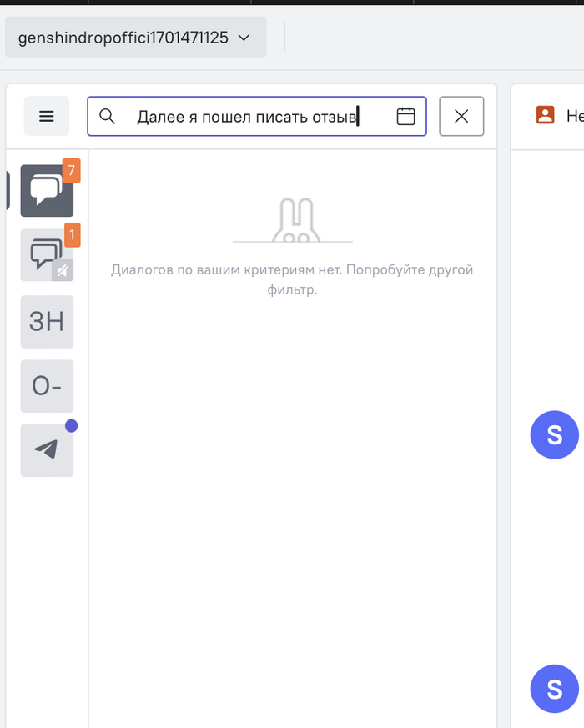Open the calendar date filter
The width and height of the screenshot is (584, 728).
point(405,116)
